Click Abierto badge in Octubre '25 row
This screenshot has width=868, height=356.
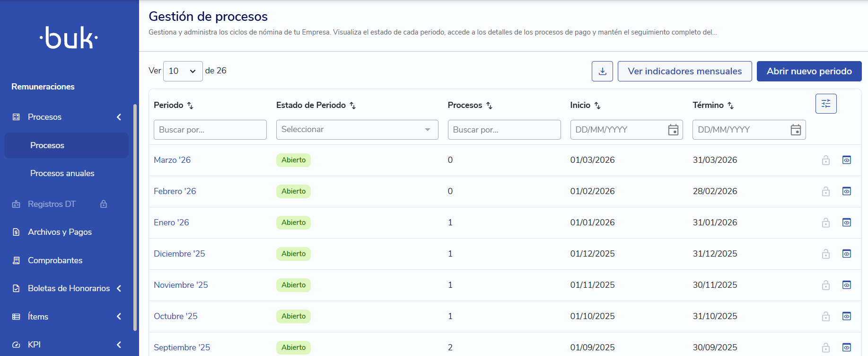coord(293,316)
